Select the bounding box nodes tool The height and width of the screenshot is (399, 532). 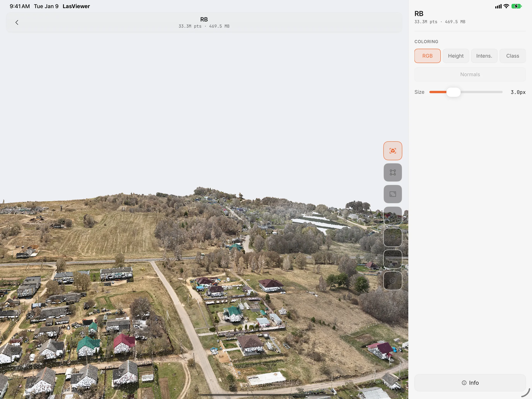[392, 172]
